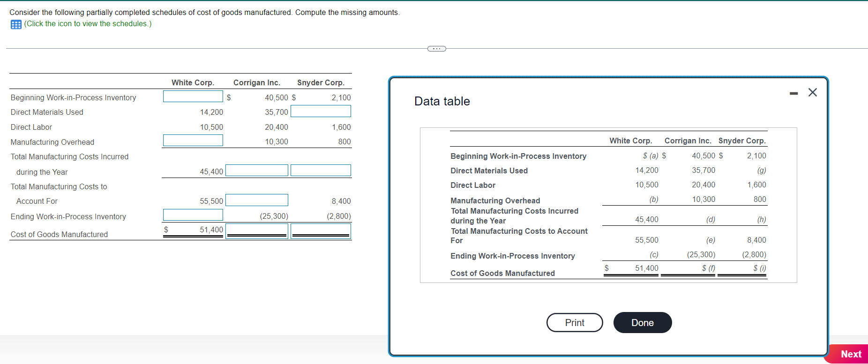Select Corrigan Inc. Cost of Goods Manufactured input

tap(257, 230)
